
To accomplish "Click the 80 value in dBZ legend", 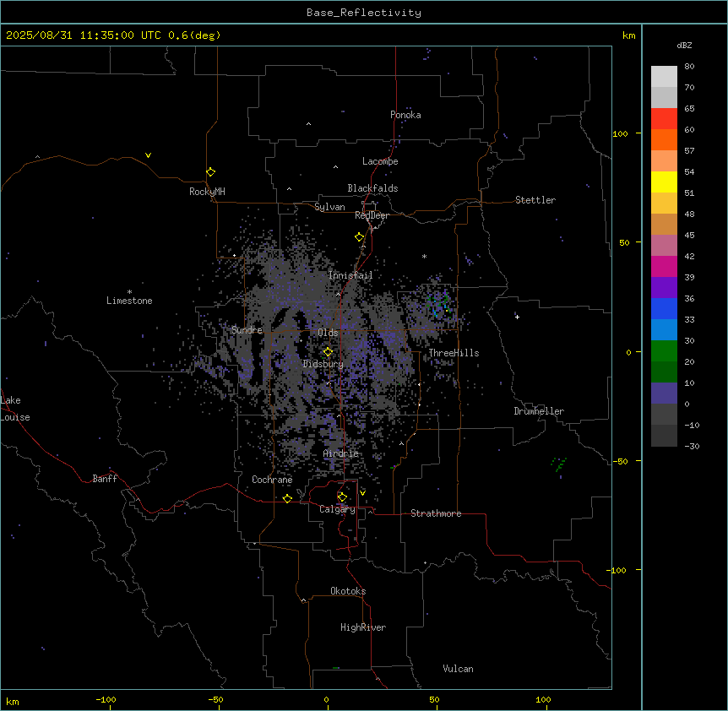I will tap(689, 67).
